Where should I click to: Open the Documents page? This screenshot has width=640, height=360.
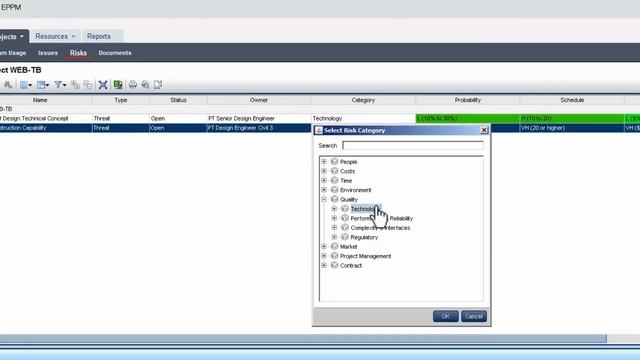coord(115,53)
